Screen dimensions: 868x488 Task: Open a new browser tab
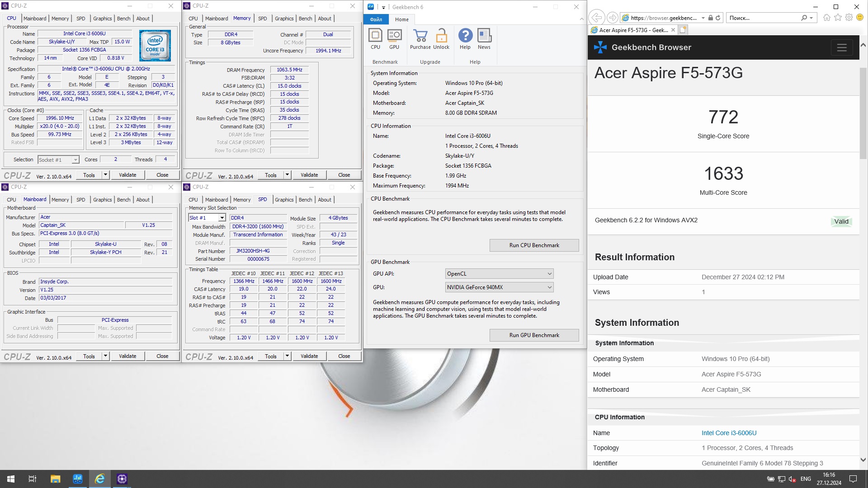coord(683,30)
